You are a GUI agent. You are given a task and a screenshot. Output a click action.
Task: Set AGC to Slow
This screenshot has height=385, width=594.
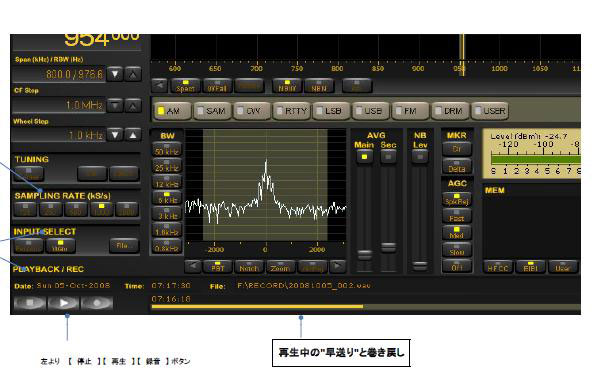pos(457,250)
